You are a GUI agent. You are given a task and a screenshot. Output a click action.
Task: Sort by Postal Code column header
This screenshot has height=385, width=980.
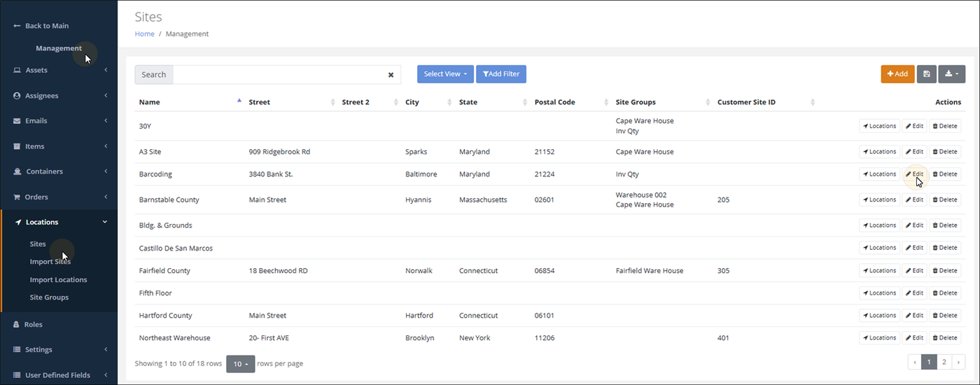[571, 102]
